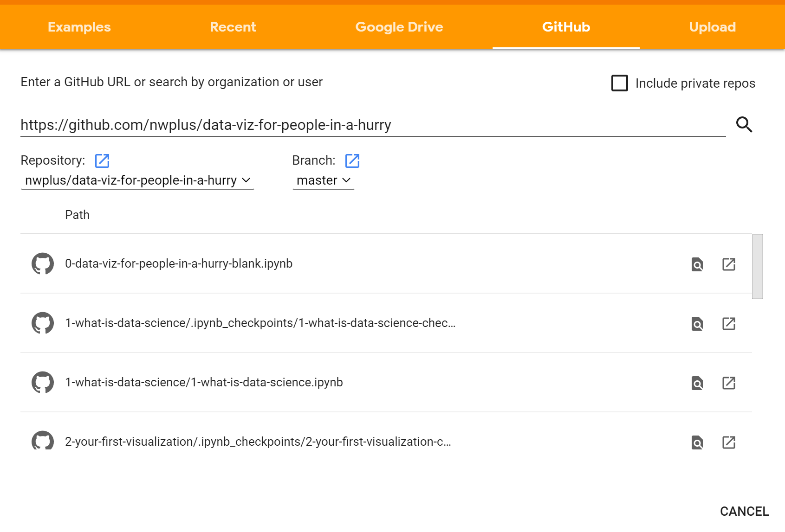Open 1-what-is-data-science.ipynb in new tab
This screenshot has width=785, height=532.
tap(729, 383)
